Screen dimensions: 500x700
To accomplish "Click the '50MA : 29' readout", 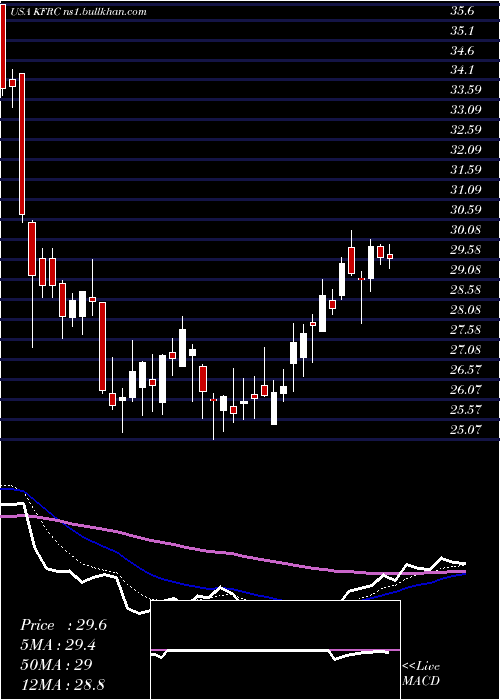I will coord(56,665).
